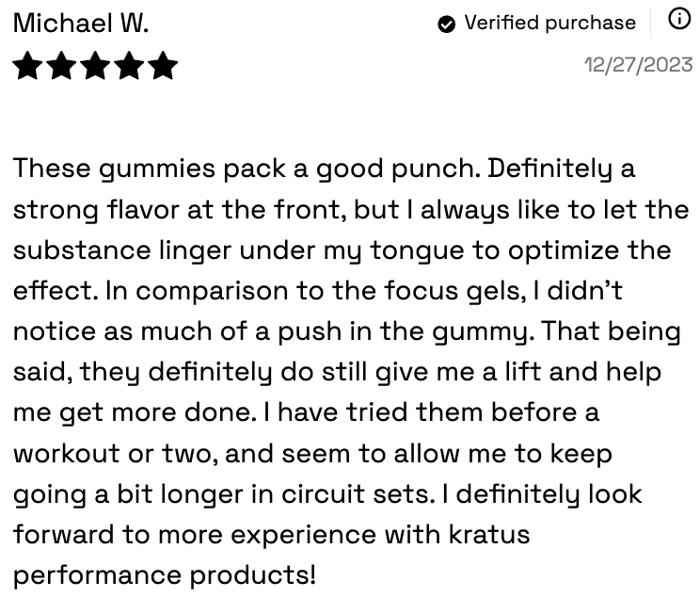Open reviewer Michael W.'s name

81,24
